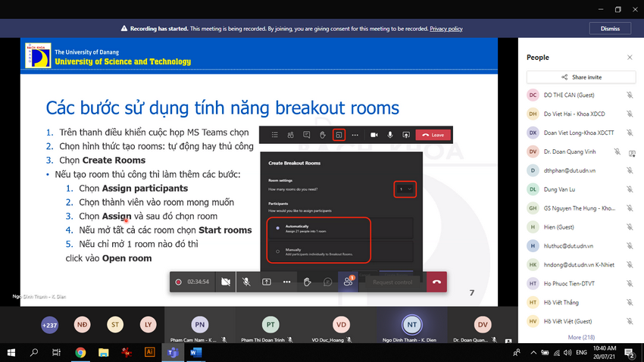
Task: Click muted mic icon beside DO THE CAN
Action: pos(630,95)
